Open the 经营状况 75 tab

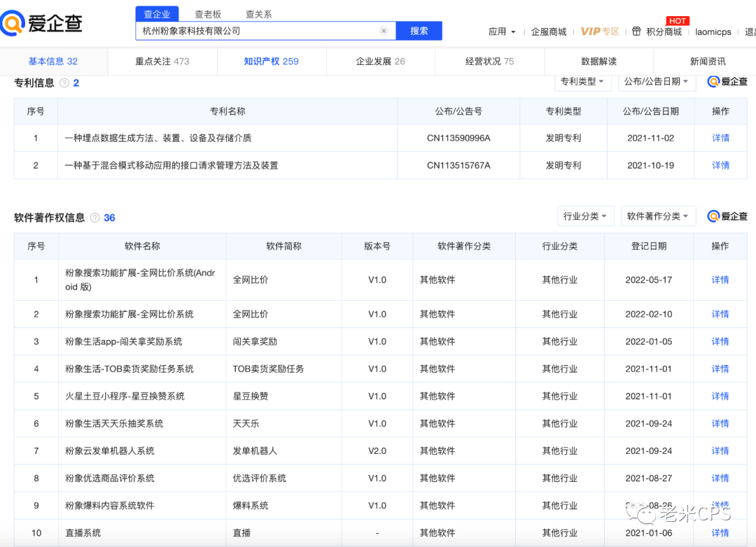tap(490, 62)
